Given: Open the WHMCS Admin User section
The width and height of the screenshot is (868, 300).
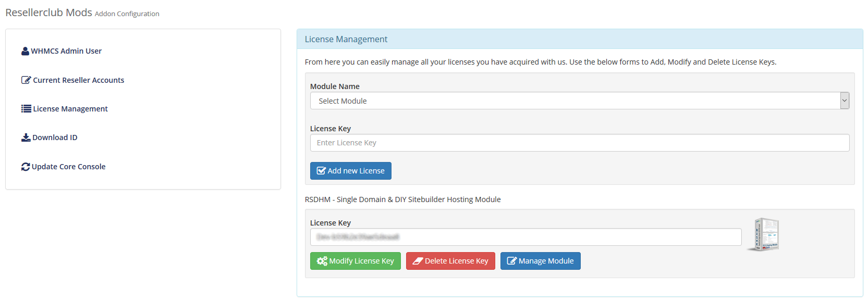Looking at the screenshot, I should click(62, 51).
